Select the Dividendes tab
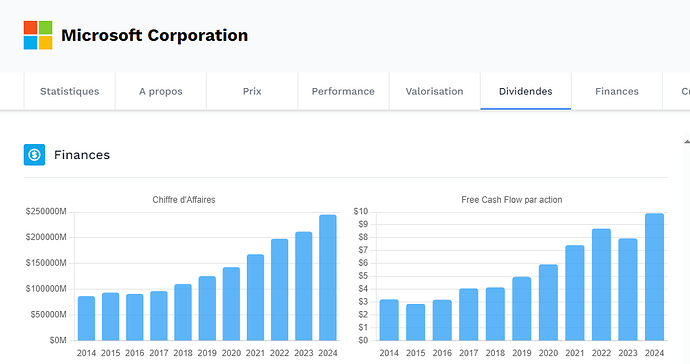This screenshot has width=690, height=364. (525, 91)
